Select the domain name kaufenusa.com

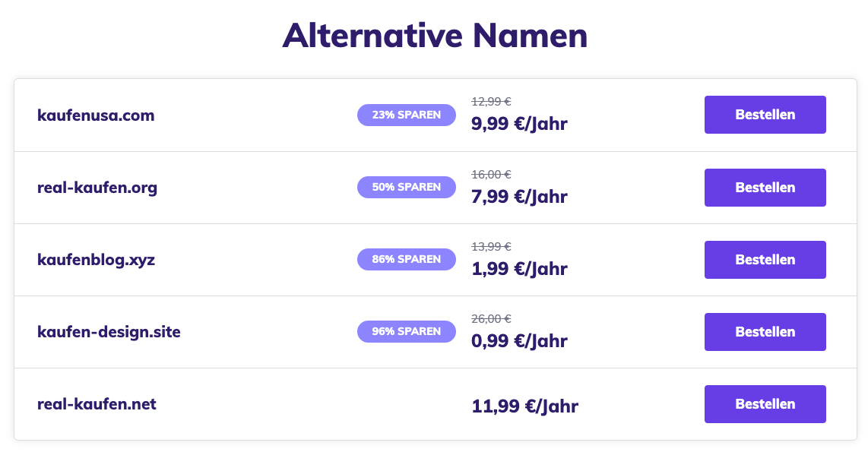96,115
